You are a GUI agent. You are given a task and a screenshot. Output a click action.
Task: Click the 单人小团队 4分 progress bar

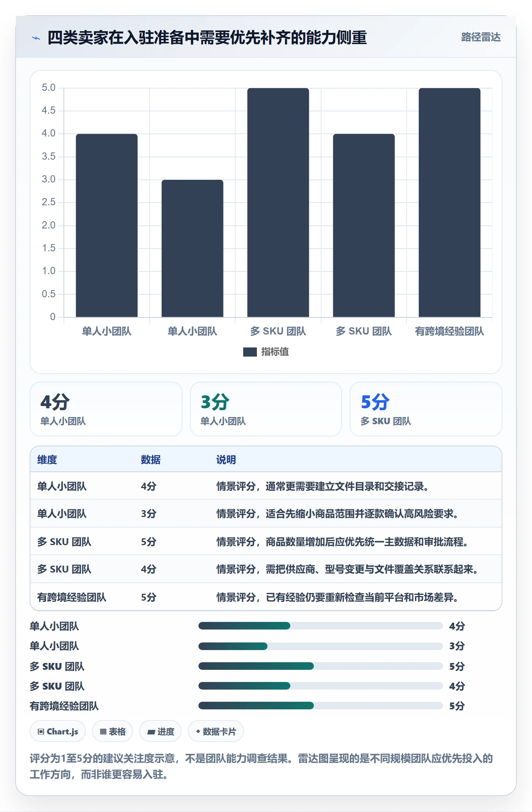[x=321, y=626]
